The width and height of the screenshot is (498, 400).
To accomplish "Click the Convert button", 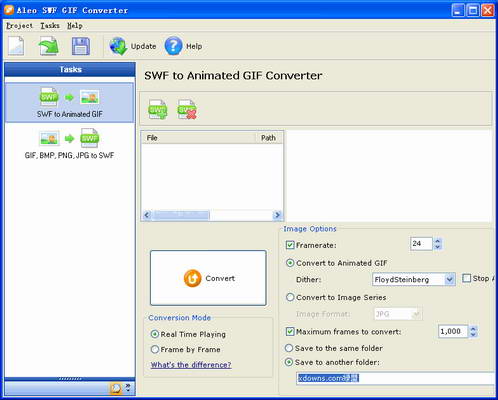I will (208, 278).
